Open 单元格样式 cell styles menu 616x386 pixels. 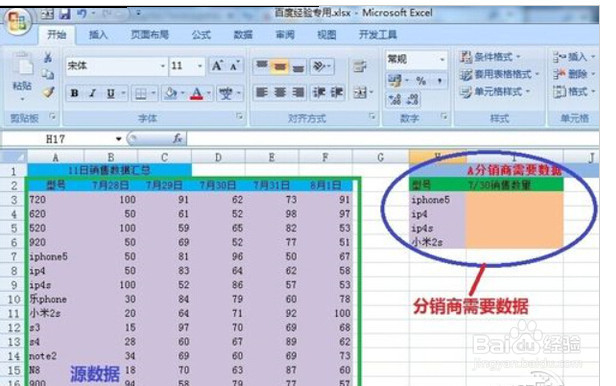pyautogui.click(x=495, y=92)
